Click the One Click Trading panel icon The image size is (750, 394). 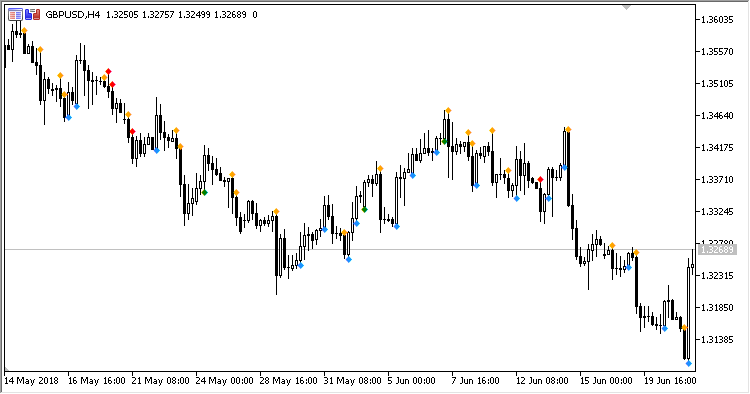coord(15,15)
